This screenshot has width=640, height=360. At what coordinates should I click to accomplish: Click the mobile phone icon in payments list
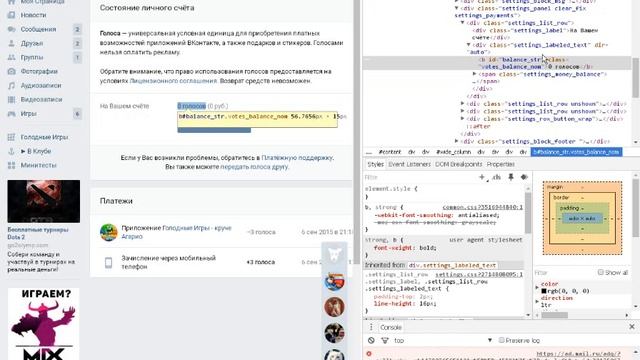(x=108, y=262)
